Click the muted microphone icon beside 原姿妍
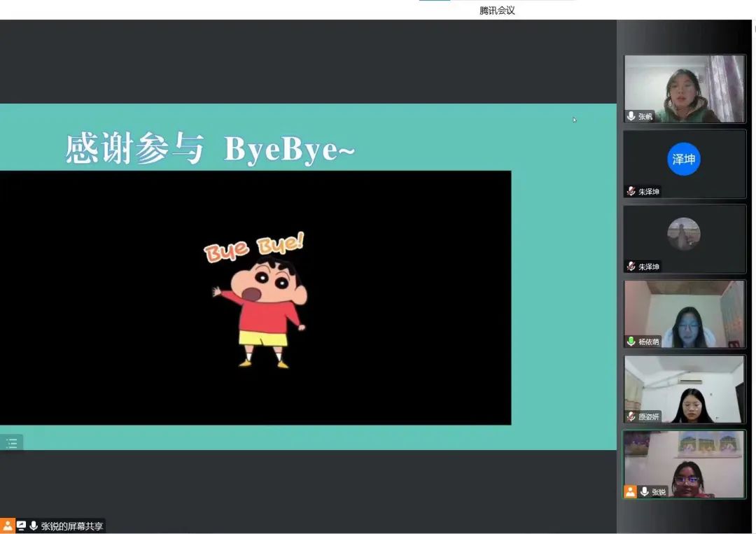The width and height of the screenshot is (756, 534). [x=631, y=416]
